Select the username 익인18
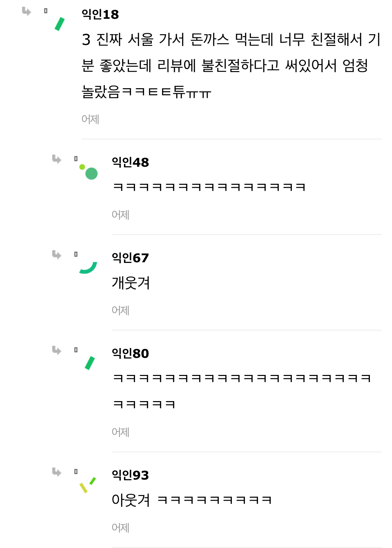 [x=100, y=14]
